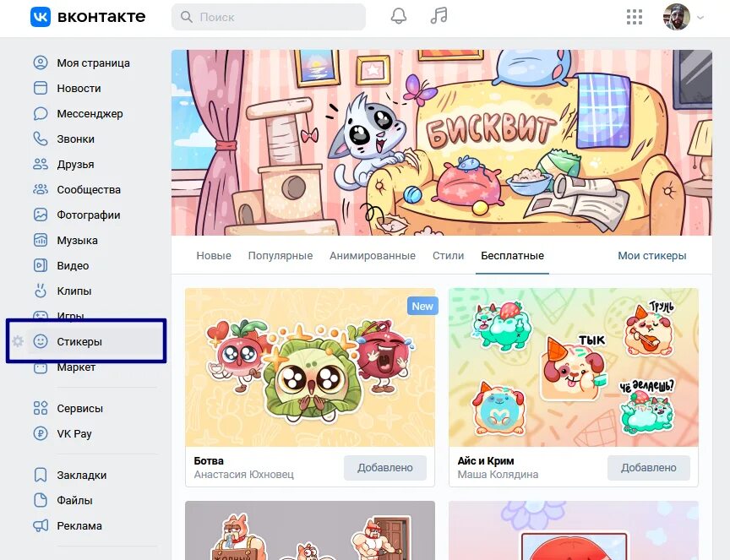The height and width of the screenshot is (560, 730).
Task: Focus the Поиск search field
Action: click(269, 17)
